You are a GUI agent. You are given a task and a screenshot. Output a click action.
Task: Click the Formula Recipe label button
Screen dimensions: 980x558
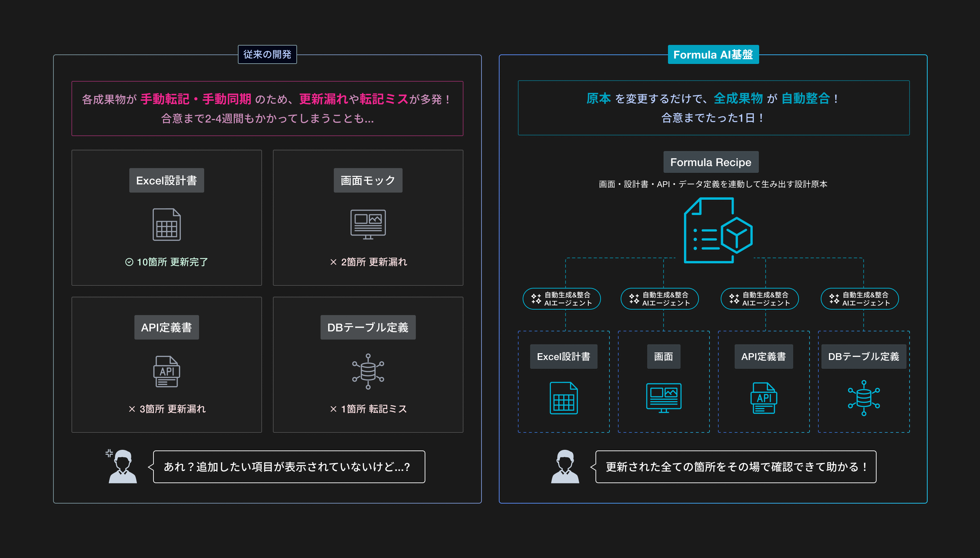(710, 162)
